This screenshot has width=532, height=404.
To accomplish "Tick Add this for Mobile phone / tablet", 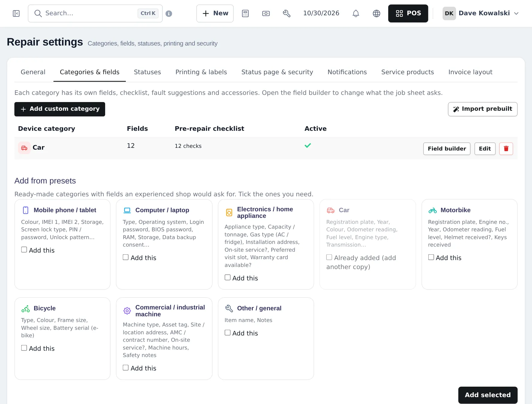I will coord(24,250).
